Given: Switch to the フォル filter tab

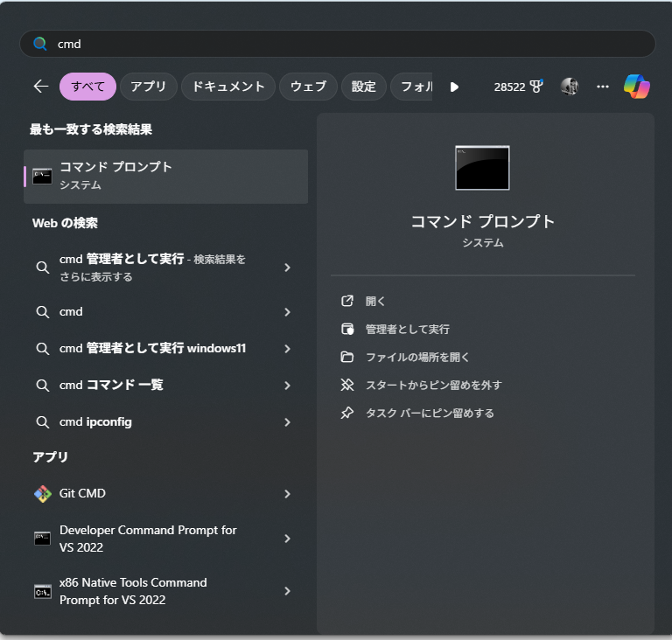Looking at the screenshot, I should [x=411, y=87].
